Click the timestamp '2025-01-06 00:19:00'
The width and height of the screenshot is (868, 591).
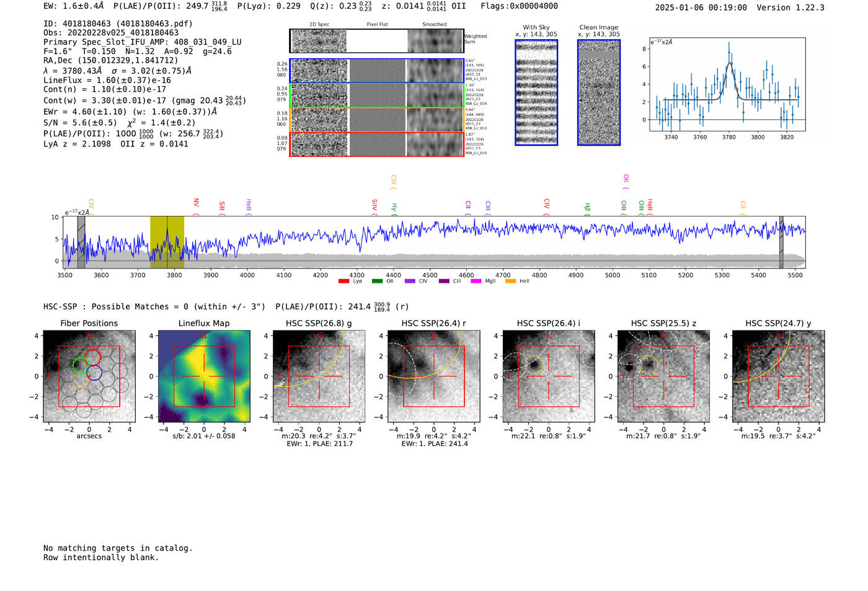tap(701, 7)
